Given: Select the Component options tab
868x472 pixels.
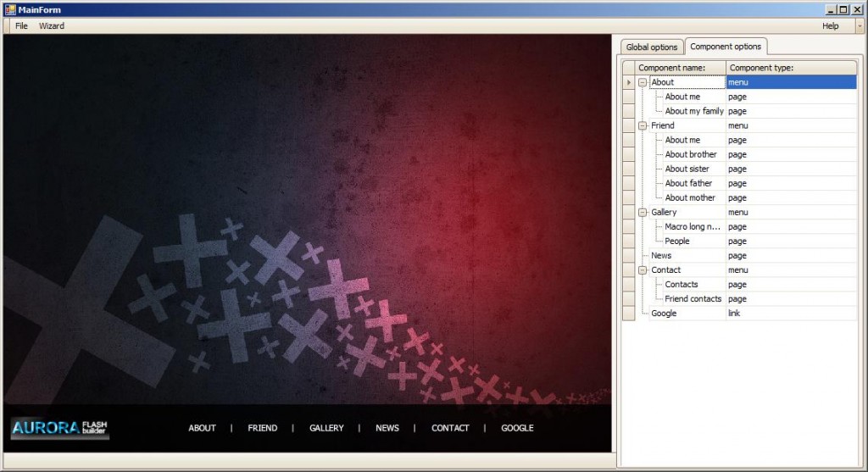Looking at the screenshot, I should 726,47.
